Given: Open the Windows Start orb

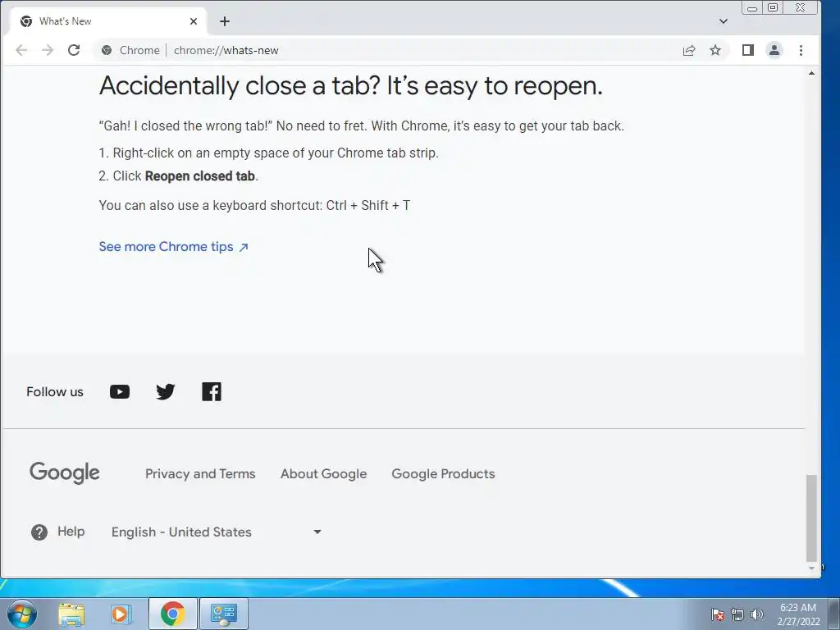Looking at the screenshot, I should coord(22,614).
